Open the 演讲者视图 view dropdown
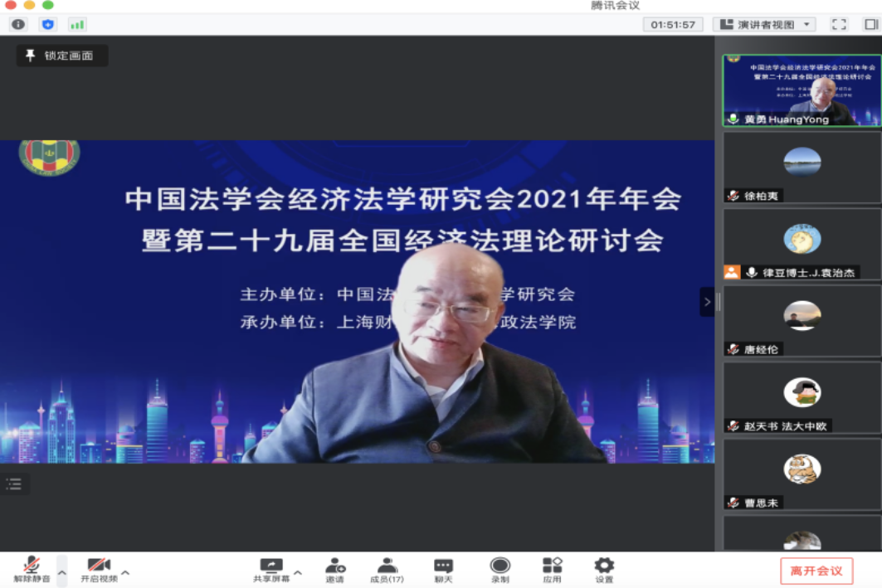882x588 pixels. click(x=764, y=25)
